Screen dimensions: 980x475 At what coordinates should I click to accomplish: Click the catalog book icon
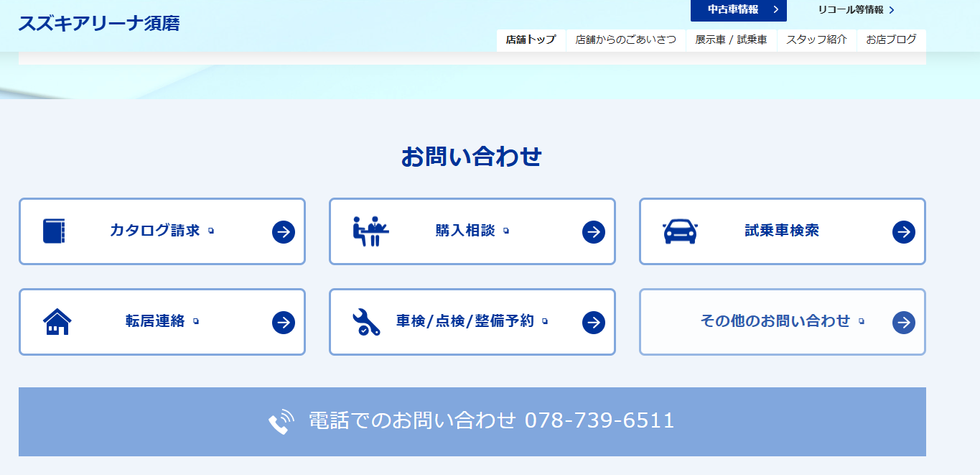pos(54,231)
